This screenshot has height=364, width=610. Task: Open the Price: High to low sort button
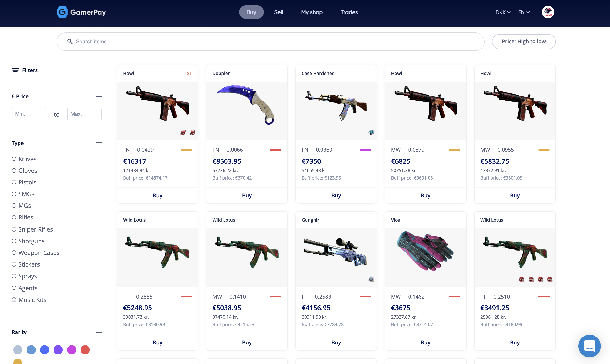[x=524, y=41]
